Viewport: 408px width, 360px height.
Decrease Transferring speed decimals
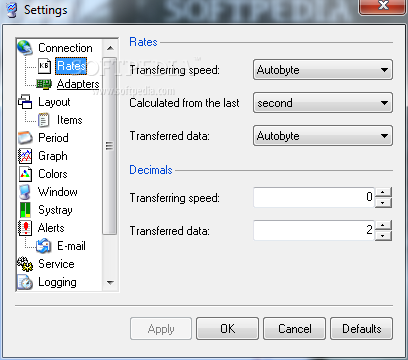383,203
